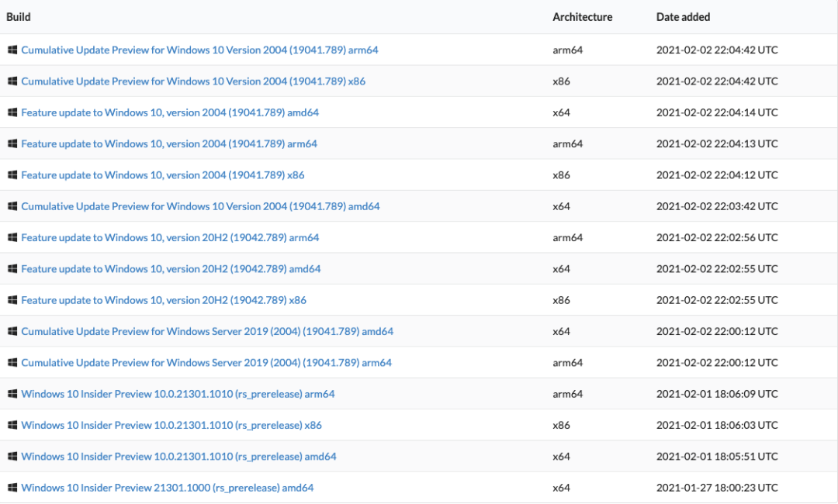Image resolution: width=838 pixels, height=504 pixels.
Task: Click Windows icon next to Feature update 20H2 x86
Action: pos(12,300)
